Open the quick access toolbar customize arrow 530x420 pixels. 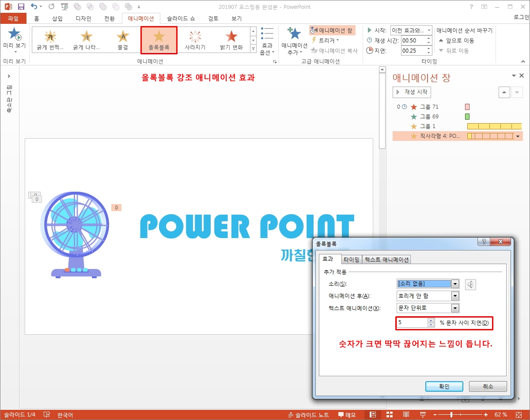pos(139,7)
